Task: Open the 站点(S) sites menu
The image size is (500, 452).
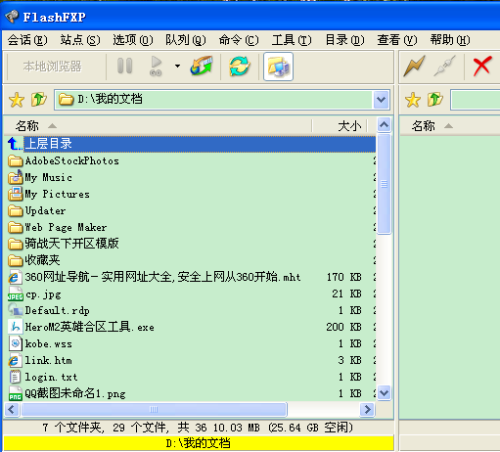Action: (x=80, y=40)
